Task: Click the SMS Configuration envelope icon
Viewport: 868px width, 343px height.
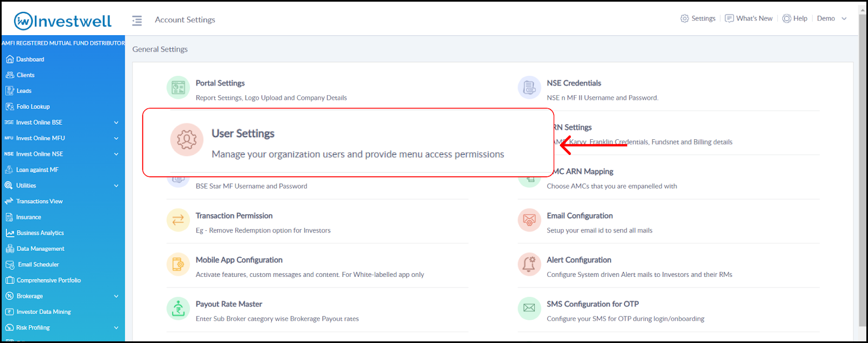Action: (x=529, y=308)
